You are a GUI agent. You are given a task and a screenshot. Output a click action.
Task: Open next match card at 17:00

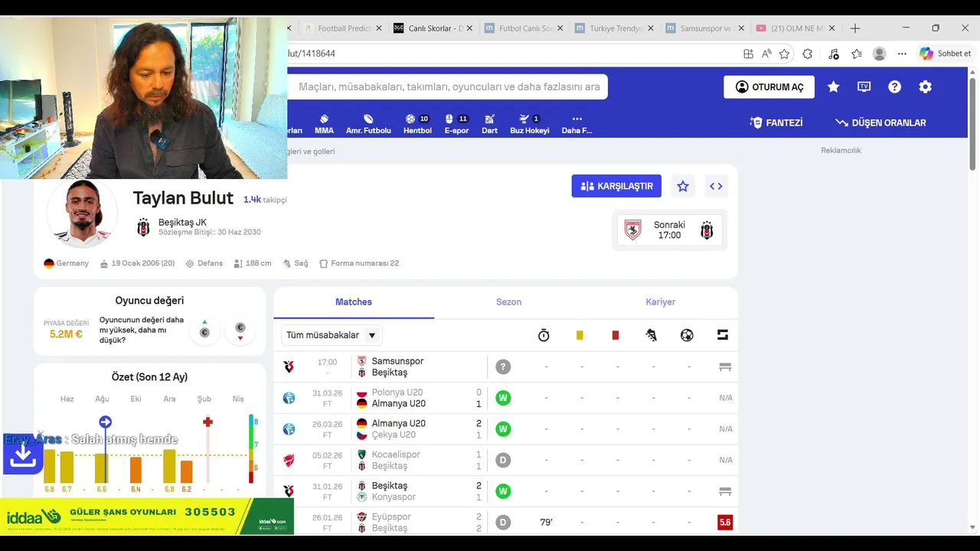pos(669,230)
